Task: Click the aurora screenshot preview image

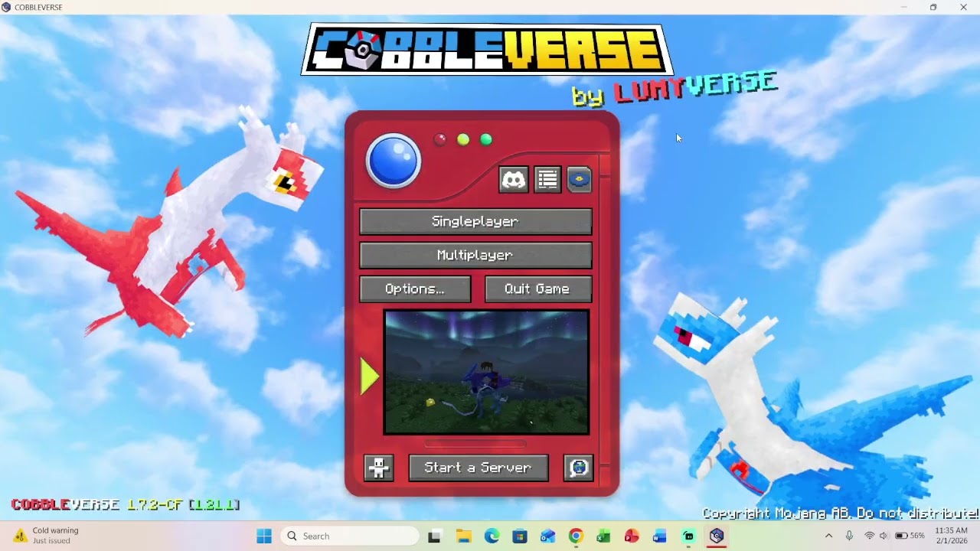Action: point(486,372)
